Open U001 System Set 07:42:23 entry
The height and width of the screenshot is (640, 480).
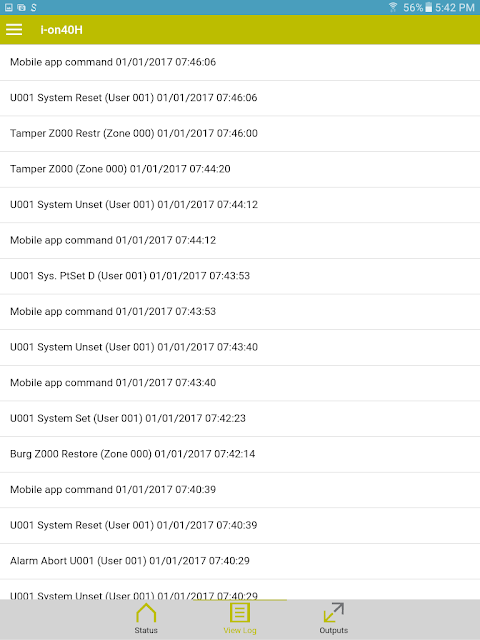point(240,418)
